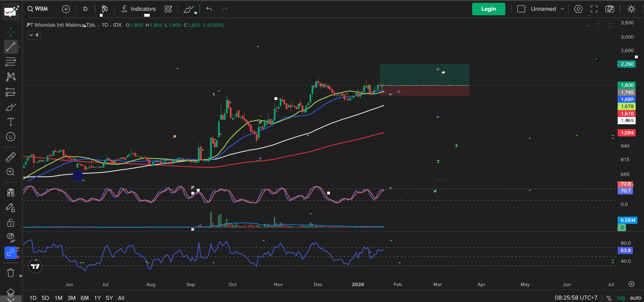The height and width of the screenshot is (302, 644).
Task: Select the 6M time range
Action: (x=85, y=298)
